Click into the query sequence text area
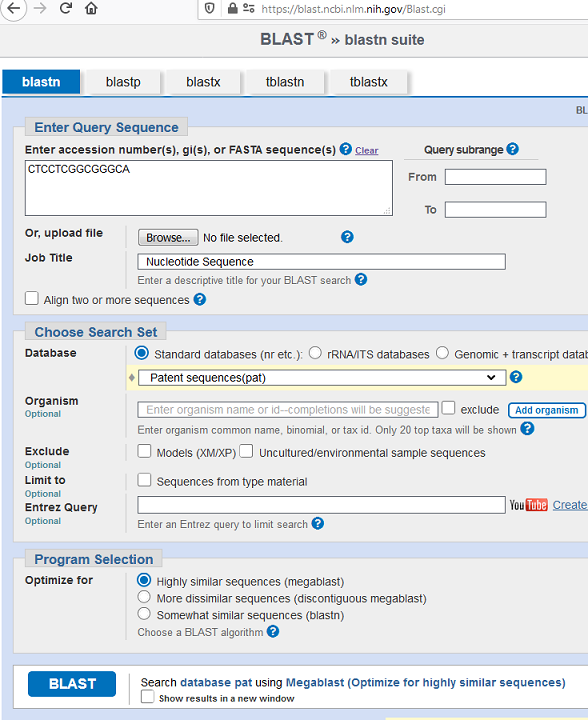Screen dimensions: 588x720 [209, 188]
